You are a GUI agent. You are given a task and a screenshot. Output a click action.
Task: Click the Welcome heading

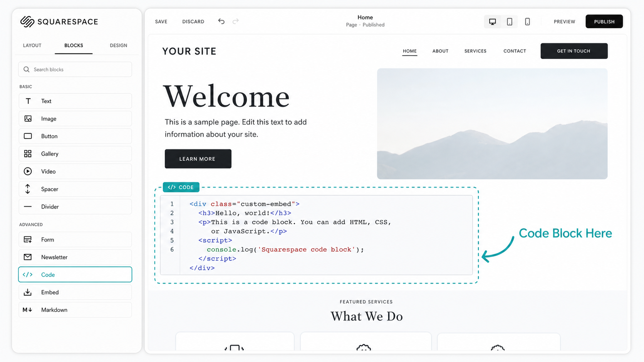point(226,96)
